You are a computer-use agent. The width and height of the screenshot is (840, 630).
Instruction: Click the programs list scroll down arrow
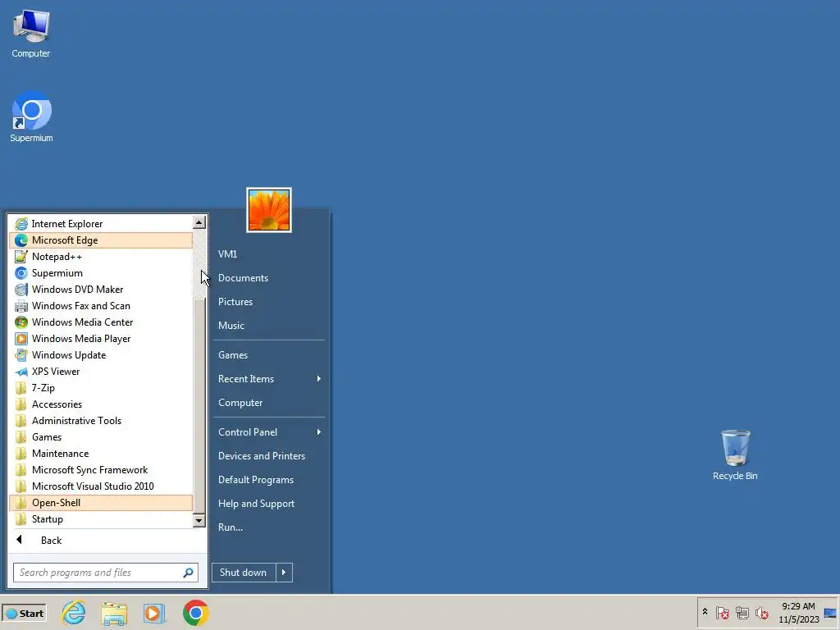coord(199,520)
